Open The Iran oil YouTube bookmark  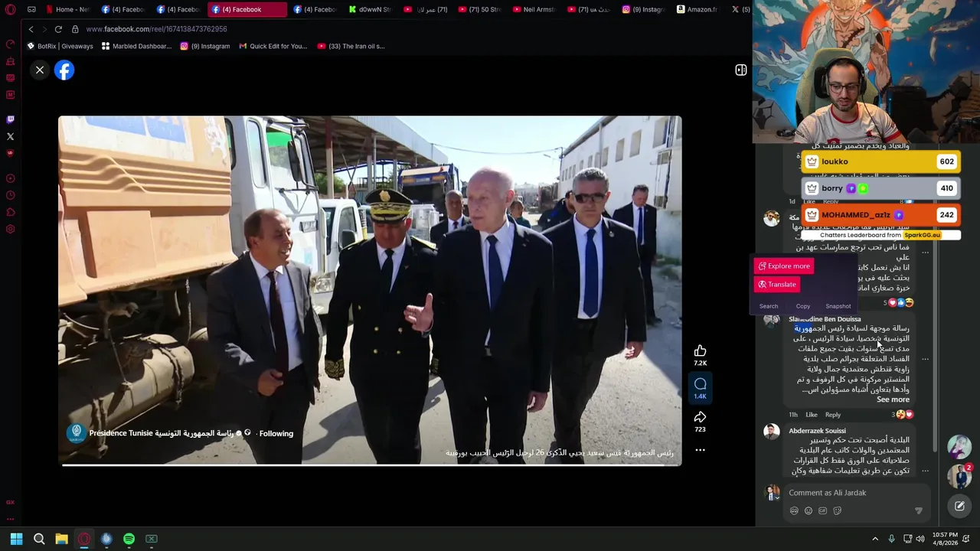point(351,46)
